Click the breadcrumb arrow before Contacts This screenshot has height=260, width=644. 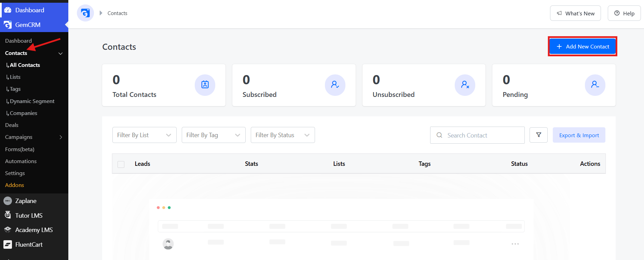pos(101,13)
